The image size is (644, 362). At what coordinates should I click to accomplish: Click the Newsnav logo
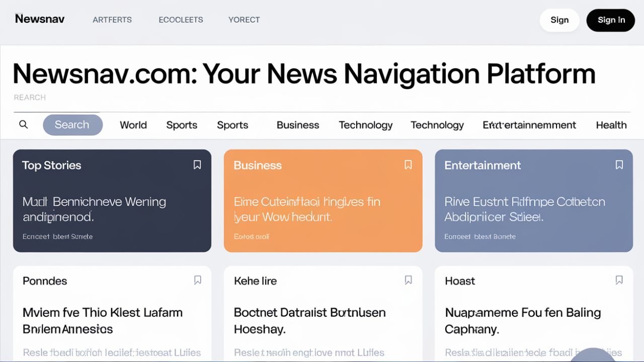click(40, 19)
